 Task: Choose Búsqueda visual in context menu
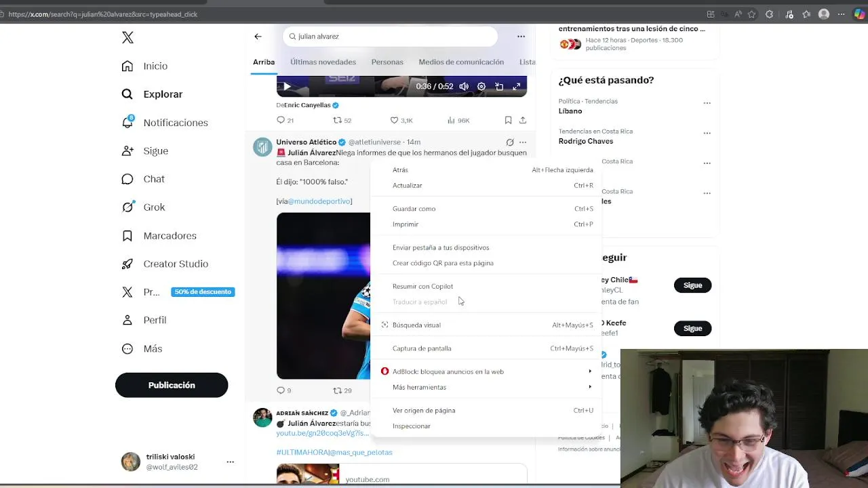486,325
